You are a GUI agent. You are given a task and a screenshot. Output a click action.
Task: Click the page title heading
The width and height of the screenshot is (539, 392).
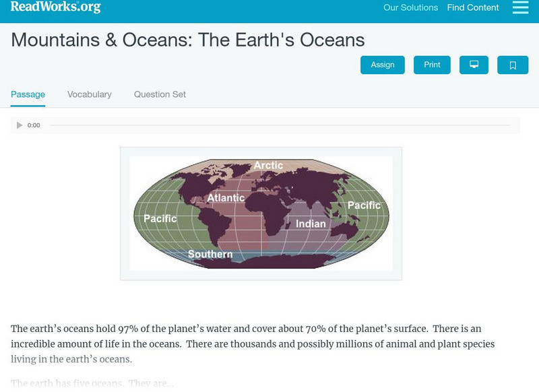pyautogui.click(x=188, y=40)
